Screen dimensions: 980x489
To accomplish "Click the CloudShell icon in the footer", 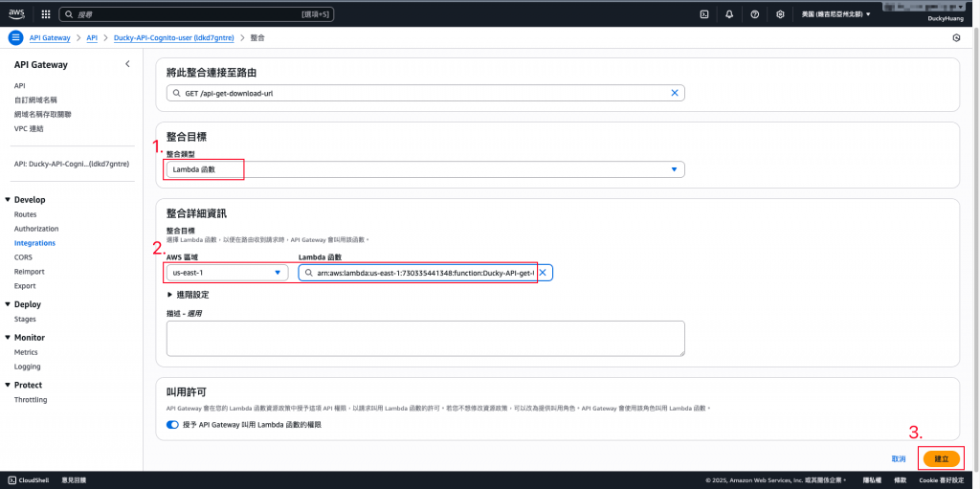I will (11, 479).
